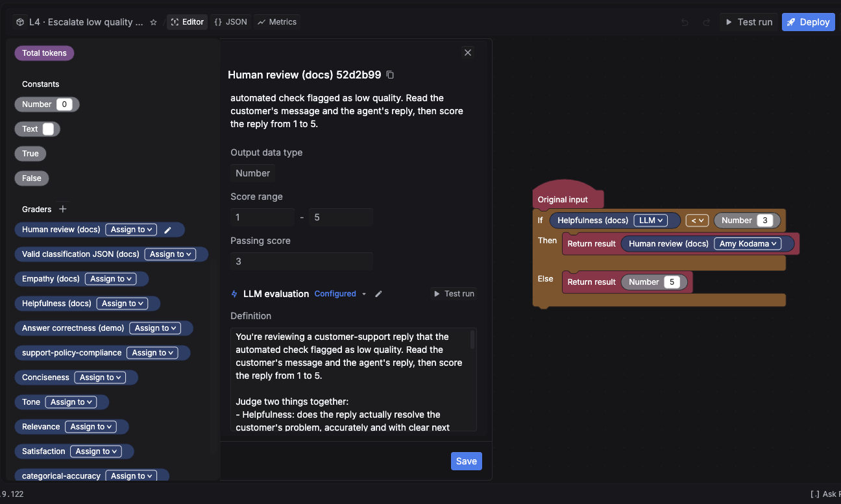Image resolution: width=841 pixels, height=504 pixels.
Task: Run Test run for LLM evaluation
Action: pyautogui.click(x=453, y=294)
